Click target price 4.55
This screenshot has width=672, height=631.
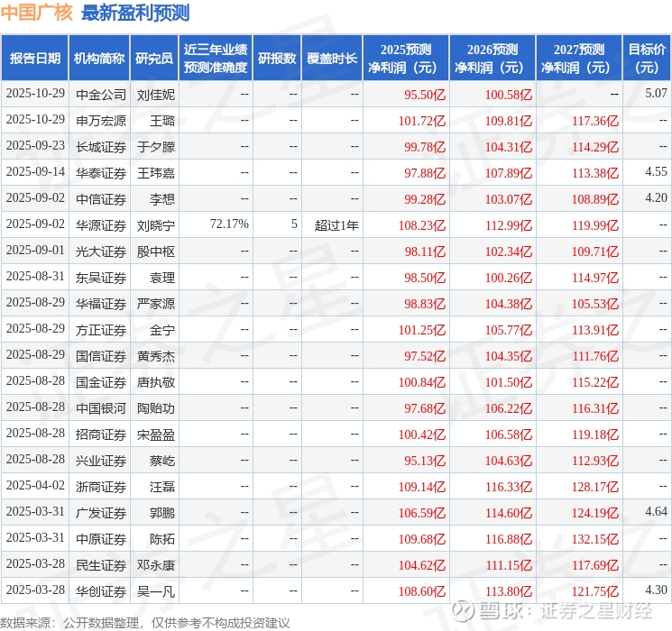point(656,172)
